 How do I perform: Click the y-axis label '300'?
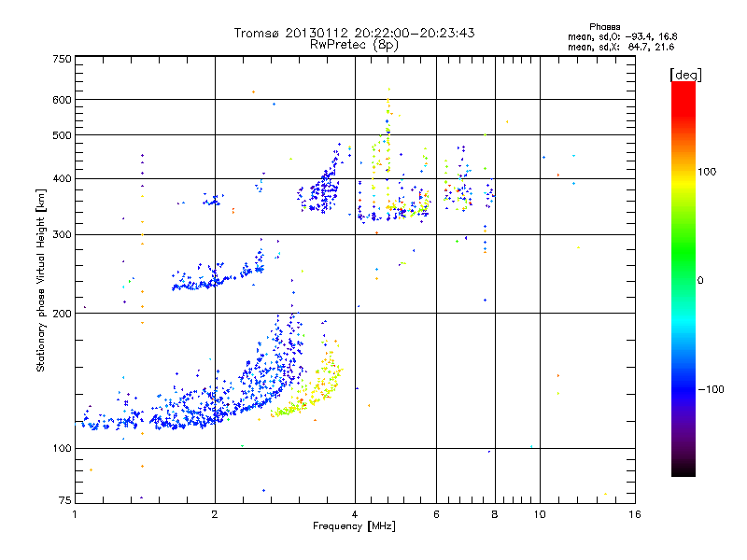pos(62,235)
